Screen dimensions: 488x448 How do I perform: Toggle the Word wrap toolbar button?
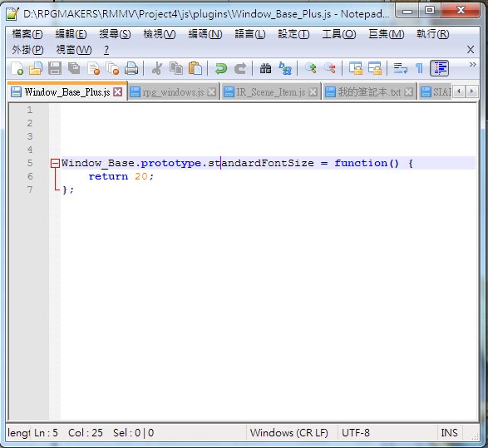(x=400, y=68)
